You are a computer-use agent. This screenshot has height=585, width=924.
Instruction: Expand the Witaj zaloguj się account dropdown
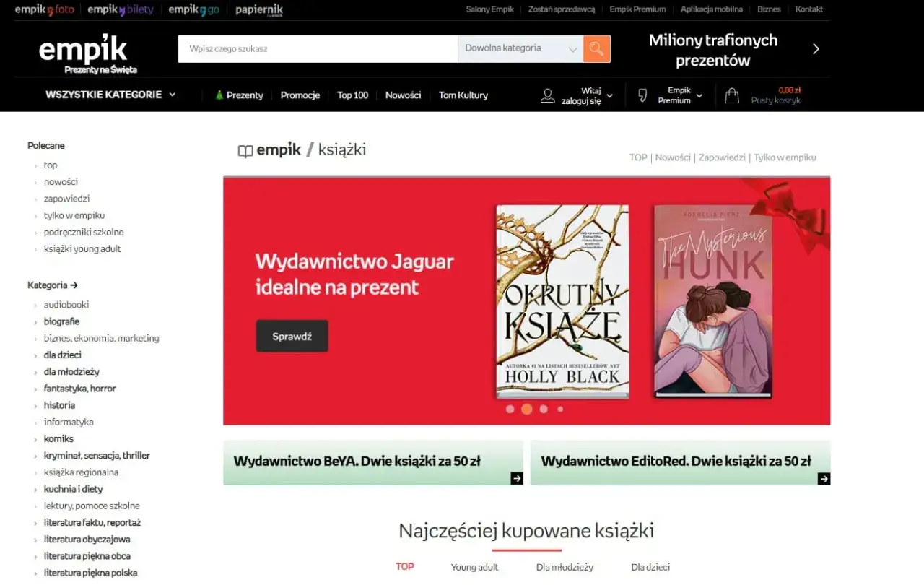[x=592, y=95]
